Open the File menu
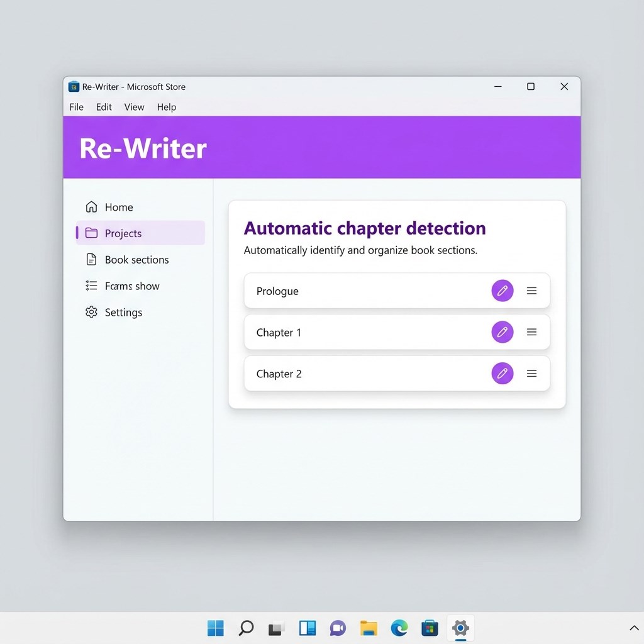644x644 pixels. coord(75,107)
